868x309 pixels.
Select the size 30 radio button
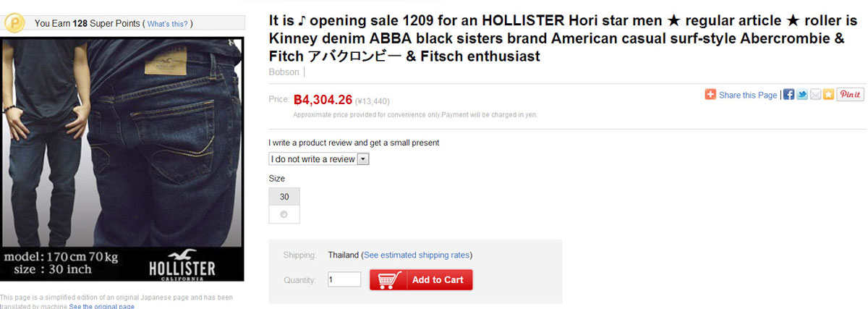pos(284,214)
